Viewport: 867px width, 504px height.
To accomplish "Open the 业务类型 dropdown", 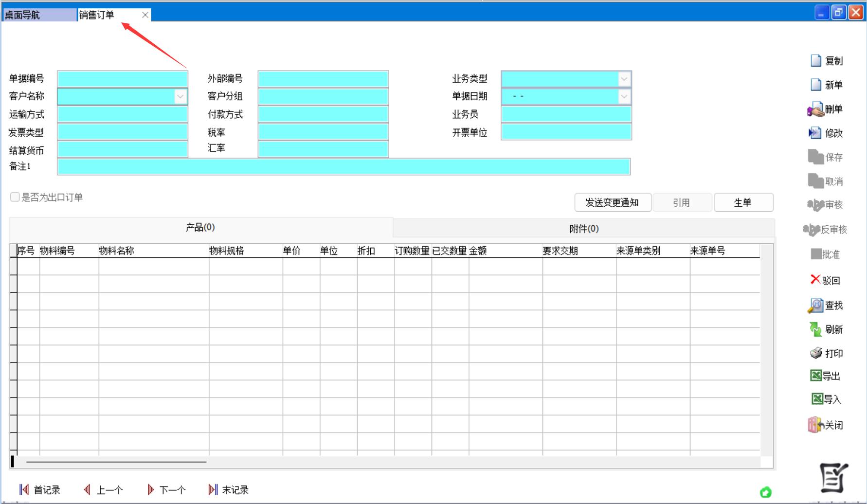I will tap(624, 79).
